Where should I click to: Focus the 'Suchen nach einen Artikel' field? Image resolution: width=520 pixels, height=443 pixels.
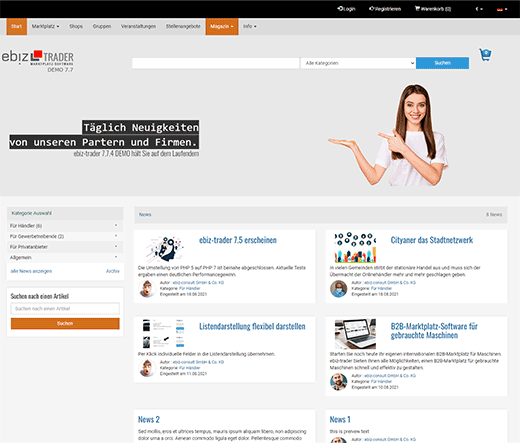(x=65, y=309)
